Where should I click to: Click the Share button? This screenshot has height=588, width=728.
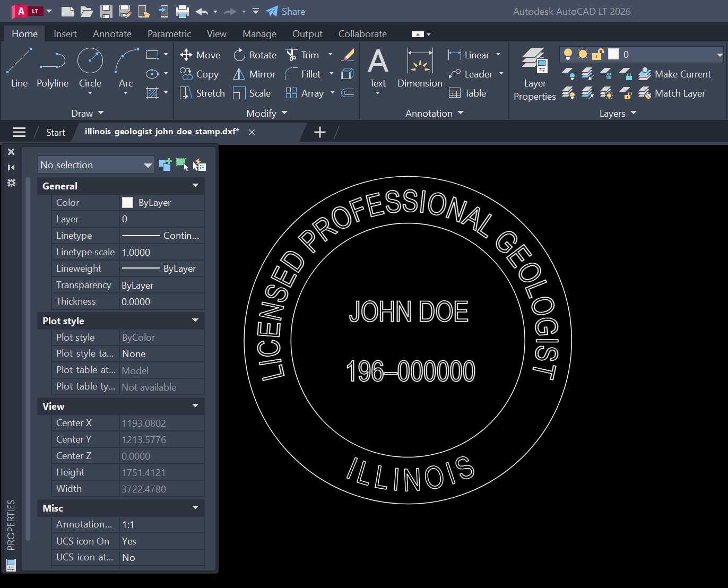pos(285,11)
